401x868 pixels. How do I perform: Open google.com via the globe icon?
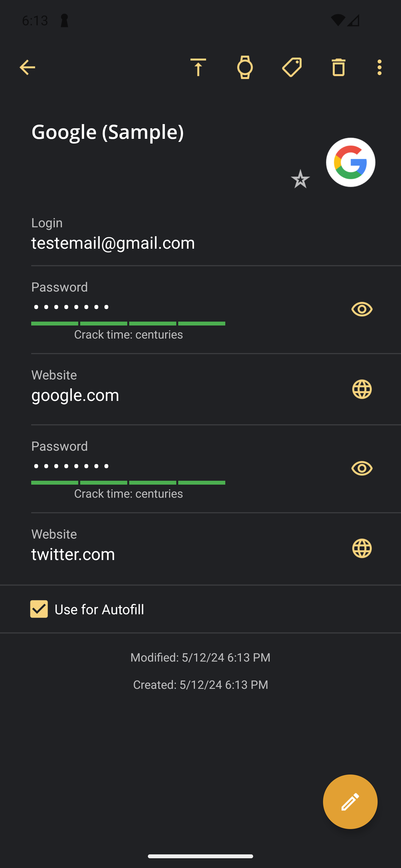coord(362,389)
